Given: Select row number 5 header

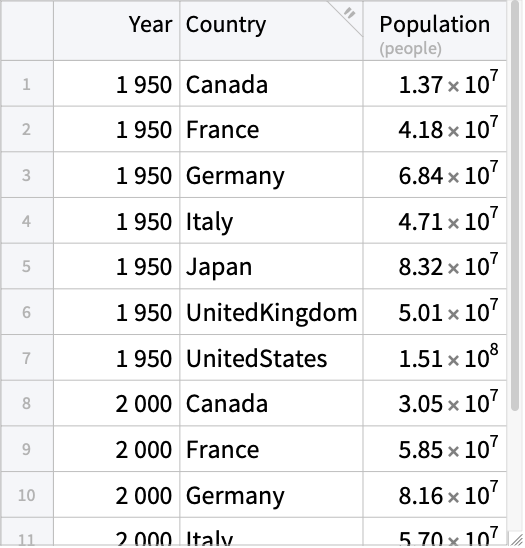Looking at the screenshot, I should coord(27,266).
